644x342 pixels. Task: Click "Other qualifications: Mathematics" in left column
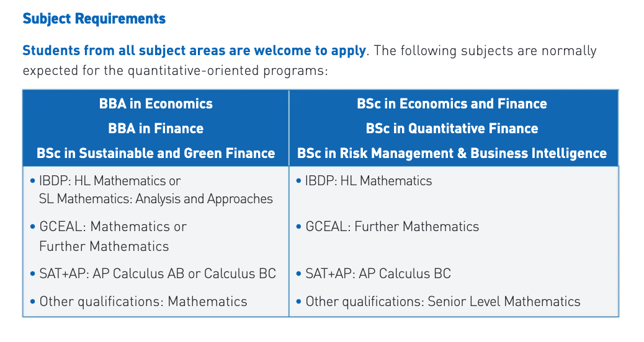143,302
